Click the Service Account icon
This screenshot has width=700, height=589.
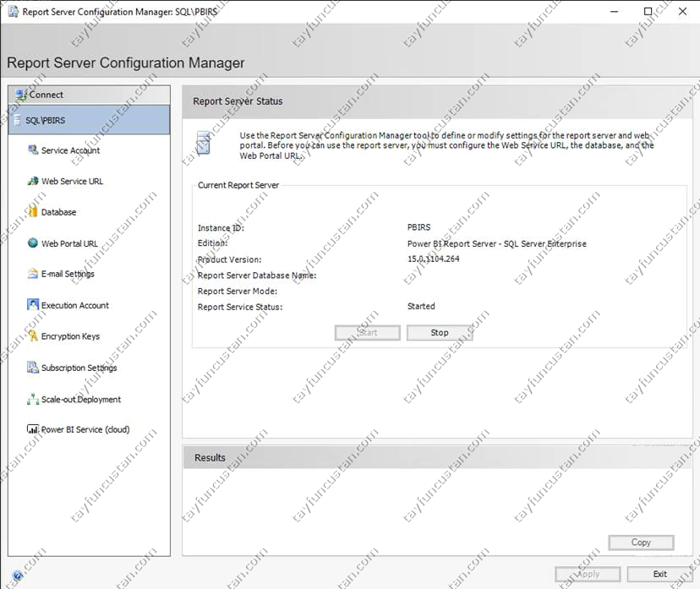click(x=33, y=150)
